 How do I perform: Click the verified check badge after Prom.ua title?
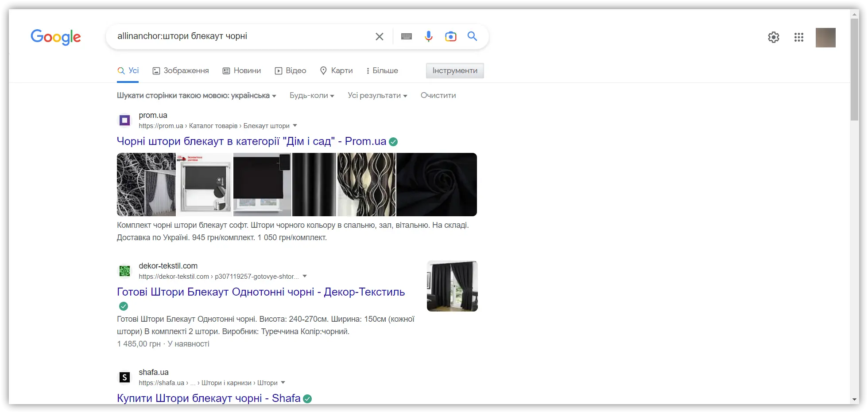(393, 142)
